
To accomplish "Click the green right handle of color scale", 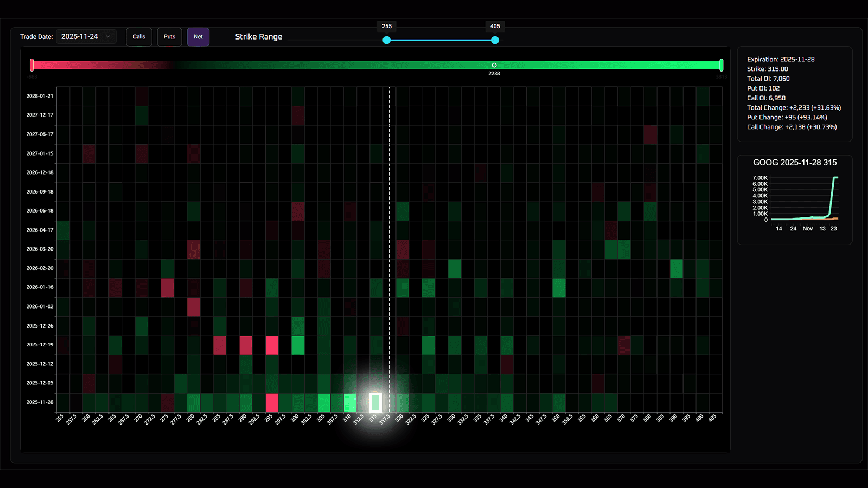I will pyautogui.click(x=721, y=65).
